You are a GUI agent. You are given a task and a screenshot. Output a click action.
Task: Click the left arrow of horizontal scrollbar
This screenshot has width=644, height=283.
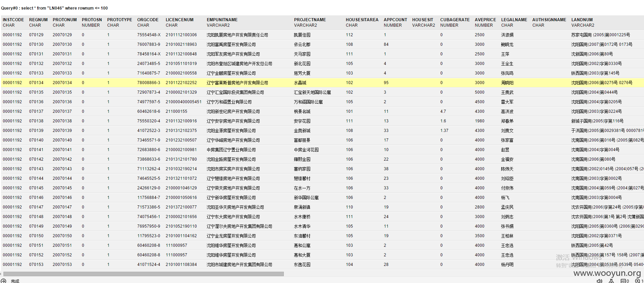[1, 274]
